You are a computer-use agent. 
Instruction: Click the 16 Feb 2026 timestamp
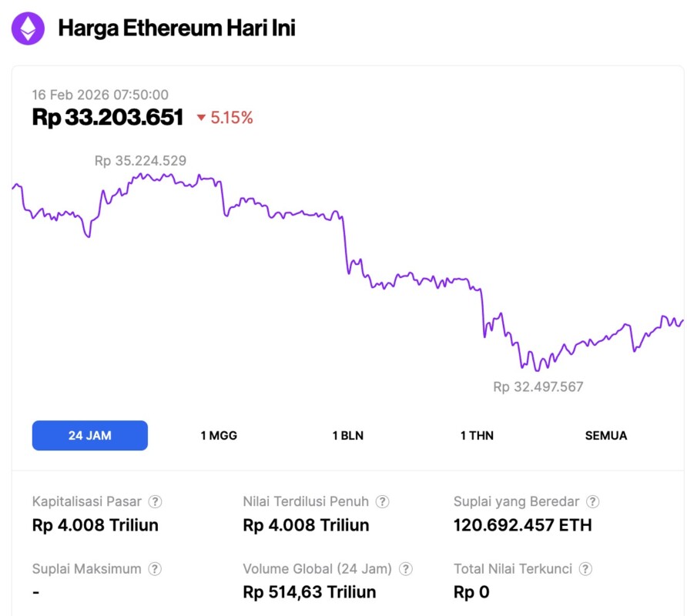[100, 95]
